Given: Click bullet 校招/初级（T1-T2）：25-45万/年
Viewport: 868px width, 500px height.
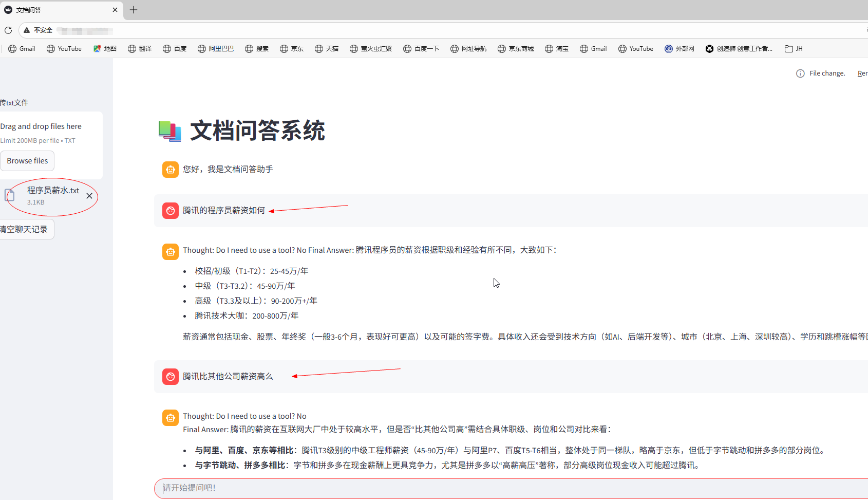Looking at the screenshot, I should pyautogui.click(x=252, y=271).
